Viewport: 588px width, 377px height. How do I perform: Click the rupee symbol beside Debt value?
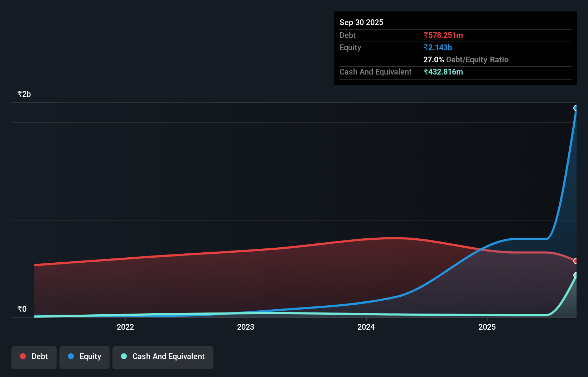point(425,35)
